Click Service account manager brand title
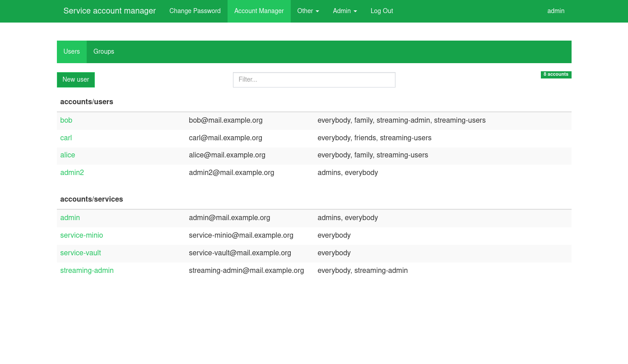The height and width of the screenshot is (364, 628). [x=110, y=11]
